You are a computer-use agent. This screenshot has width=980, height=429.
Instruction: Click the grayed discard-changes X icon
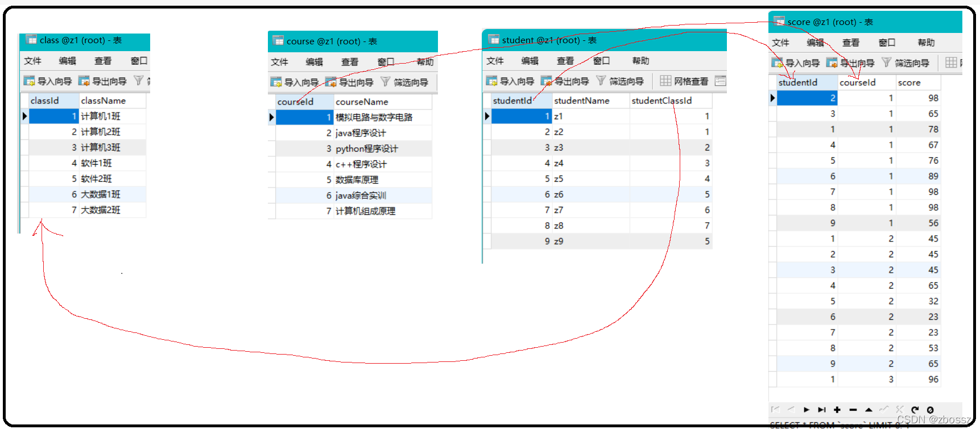pyautogui.click(x=899, y=410)
